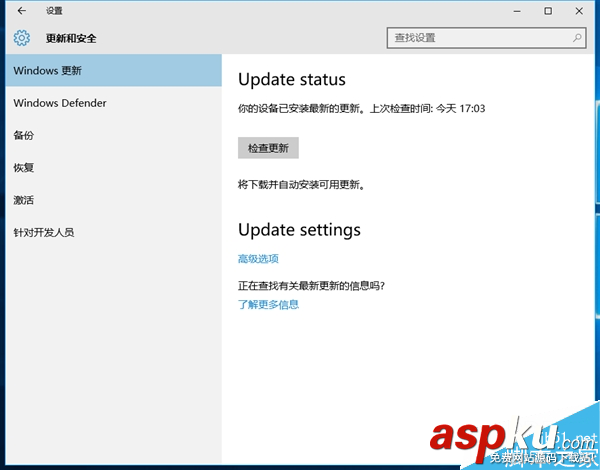Go back with the arrow icon
This screenshot has height=470, width=600.
(22, 11)
